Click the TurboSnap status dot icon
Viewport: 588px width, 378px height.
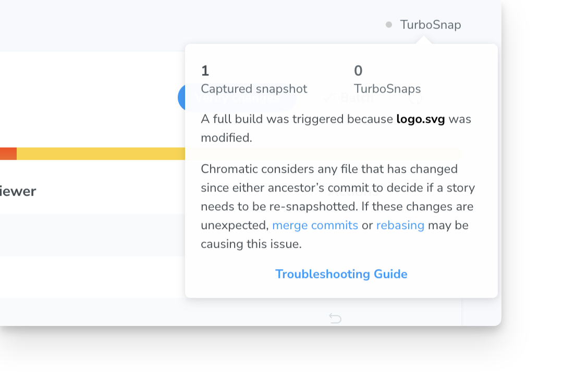(x=388, y=24)
